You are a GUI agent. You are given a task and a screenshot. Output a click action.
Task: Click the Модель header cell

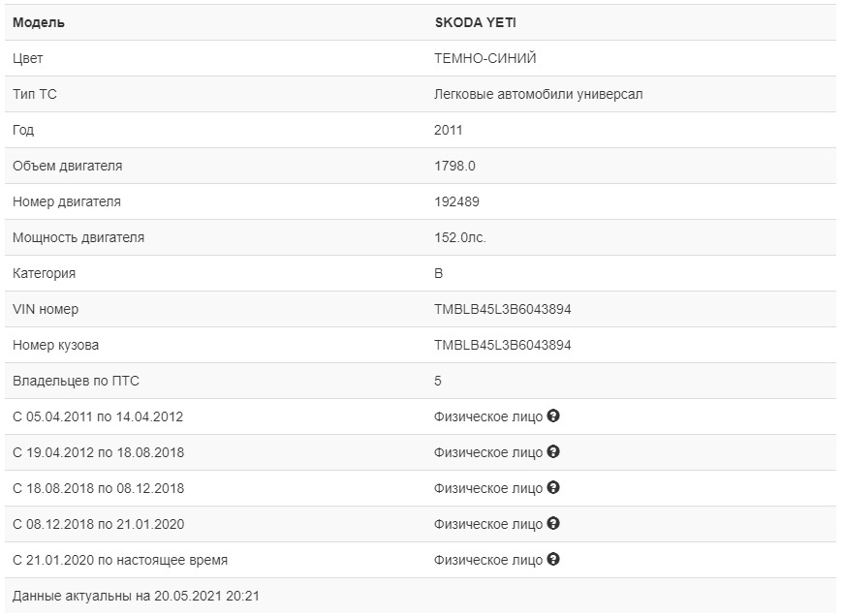[39, 22]
